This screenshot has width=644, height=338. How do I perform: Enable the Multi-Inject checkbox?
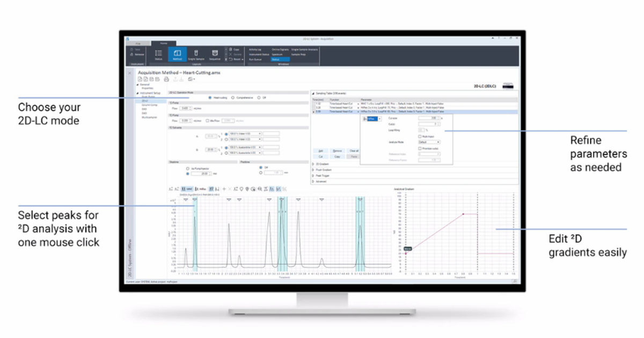pos(420,136)
